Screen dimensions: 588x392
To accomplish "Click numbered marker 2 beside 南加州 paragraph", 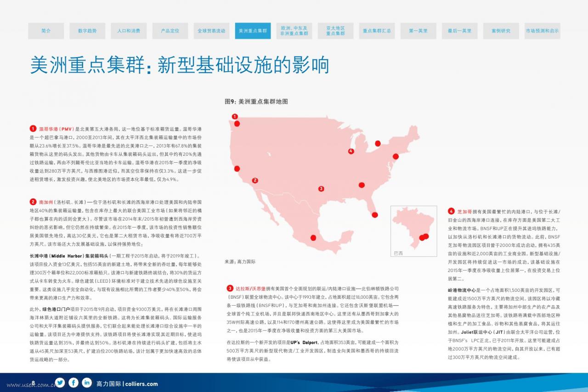I will 33,202.
